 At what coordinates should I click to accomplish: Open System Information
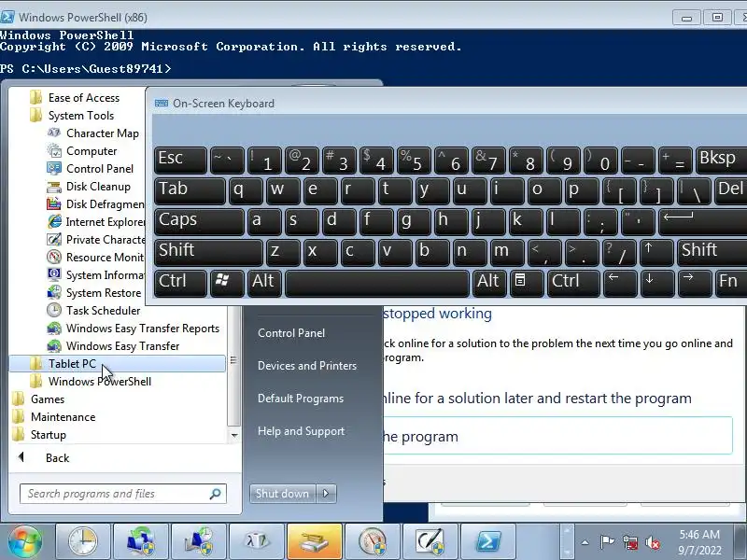95,275
